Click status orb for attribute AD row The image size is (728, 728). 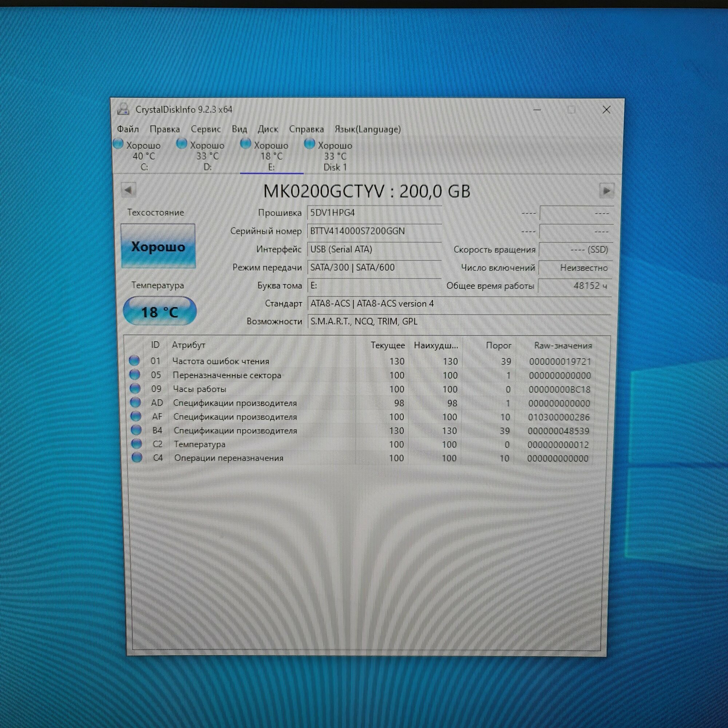coord(135,403)
